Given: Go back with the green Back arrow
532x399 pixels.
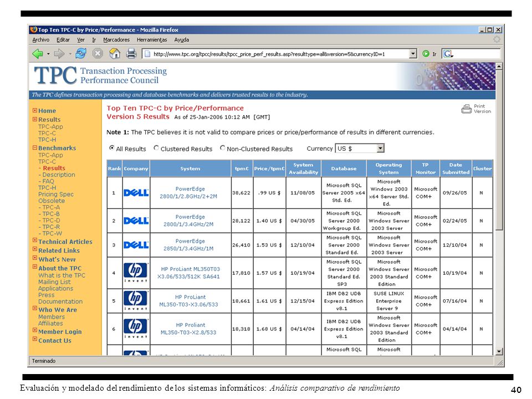Looking at the screenshot, I should [37, 54].
